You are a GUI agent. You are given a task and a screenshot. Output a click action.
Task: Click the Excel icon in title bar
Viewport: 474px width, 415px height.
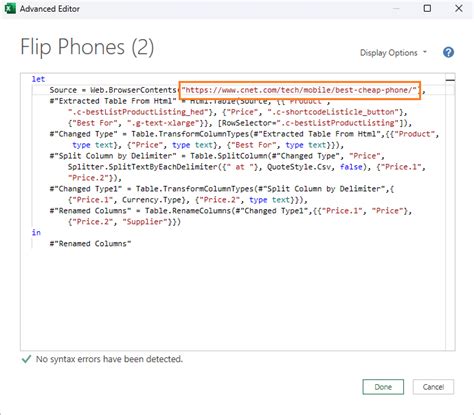tap(10, 9)
